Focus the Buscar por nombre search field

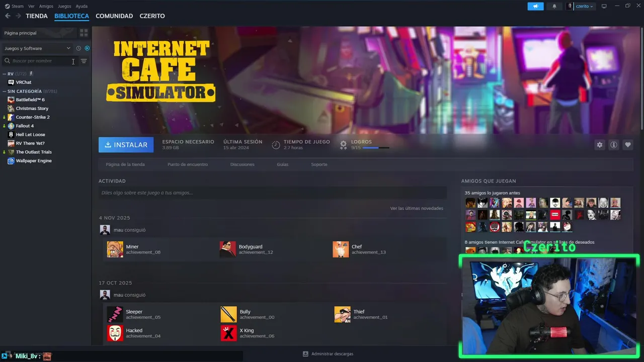pyautogui.click(x=39, y=61)
